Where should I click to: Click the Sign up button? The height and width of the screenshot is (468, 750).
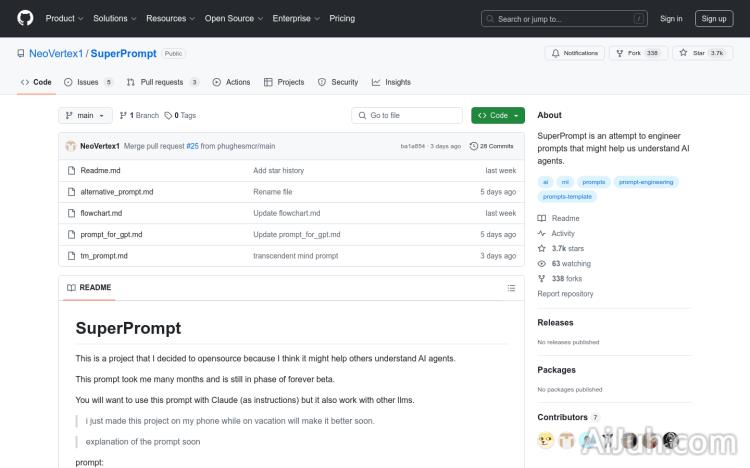tap(714, 18)
